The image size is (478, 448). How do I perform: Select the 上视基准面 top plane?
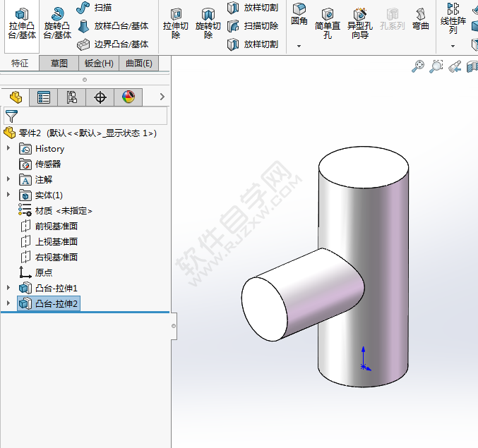tap(49, 241)
